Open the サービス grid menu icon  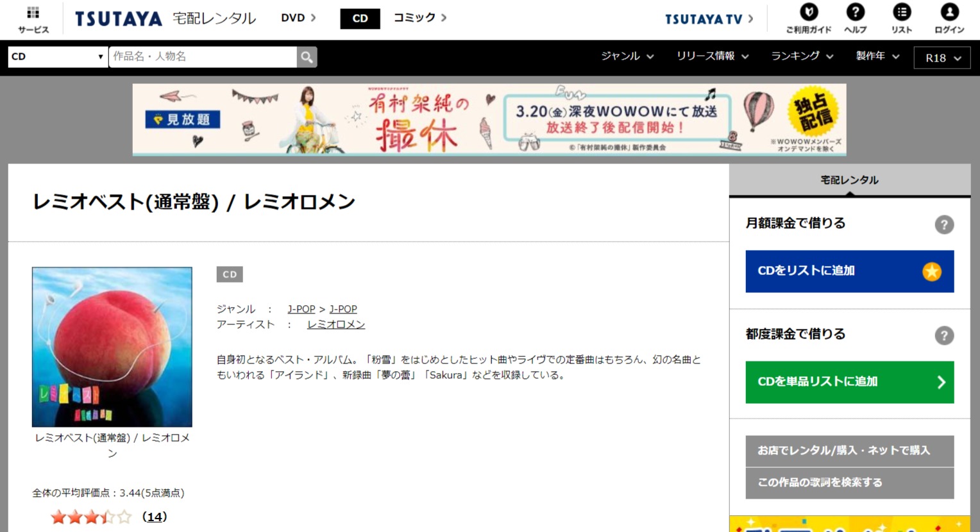coord(33,13)
